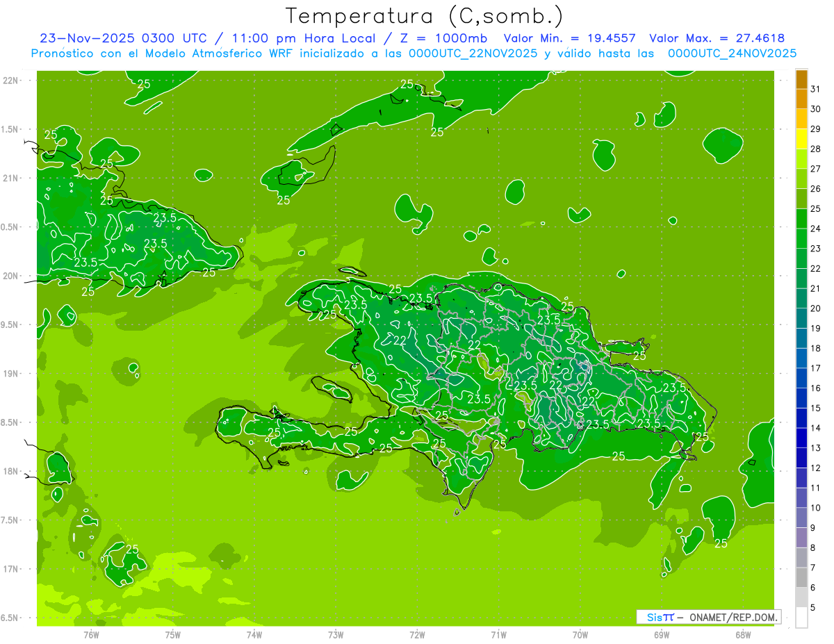Click the "0.5N" latitude axis label

tap(10, 228)
